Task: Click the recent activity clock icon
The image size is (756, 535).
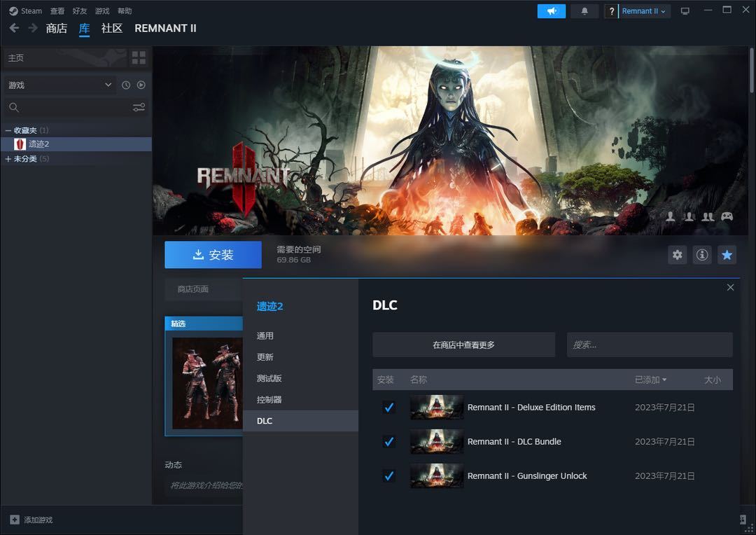Action: [x=126, y=85]
